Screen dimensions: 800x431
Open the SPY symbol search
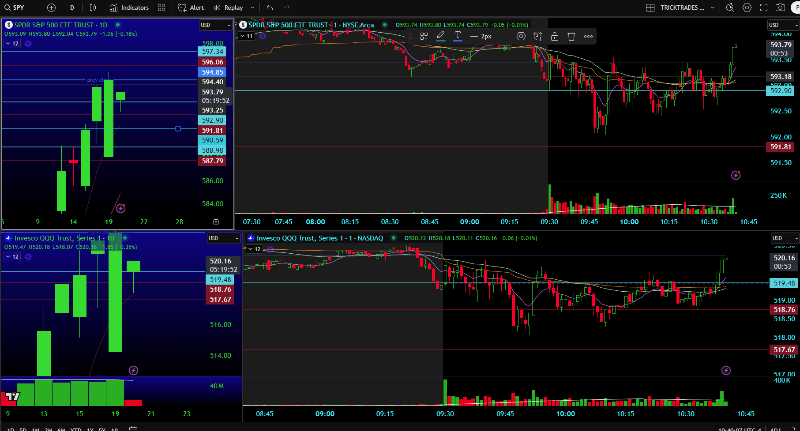(14, 8)
